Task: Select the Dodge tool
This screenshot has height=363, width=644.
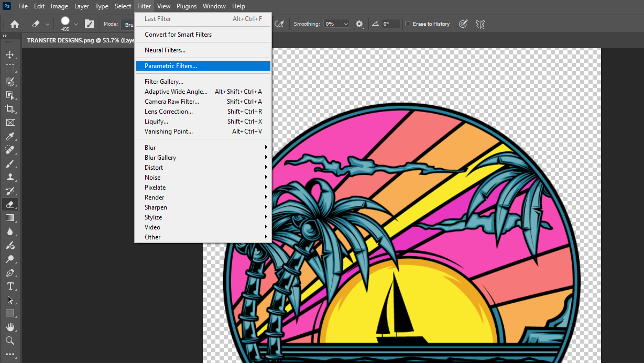Action: [10, 259]
